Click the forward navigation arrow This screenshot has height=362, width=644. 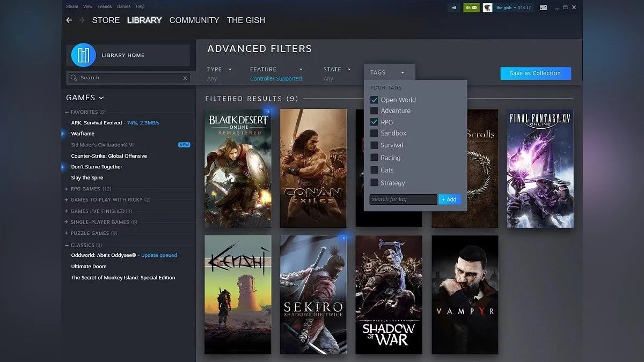pyautogui.click(x=82, y=20)
